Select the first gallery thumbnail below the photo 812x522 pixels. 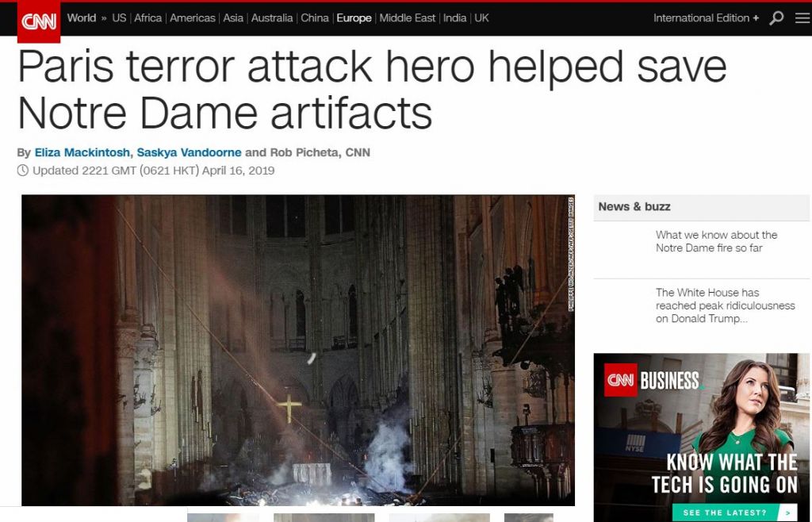point(223,517)
